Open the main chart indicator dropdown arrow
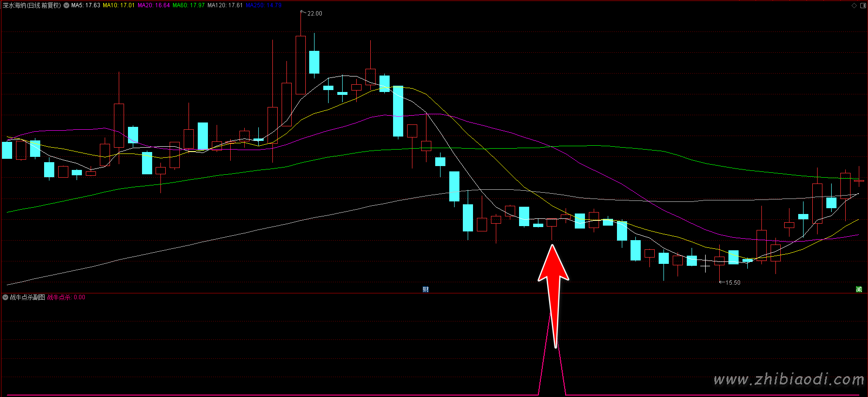868x397 pixels. click(x=66, y=5)
